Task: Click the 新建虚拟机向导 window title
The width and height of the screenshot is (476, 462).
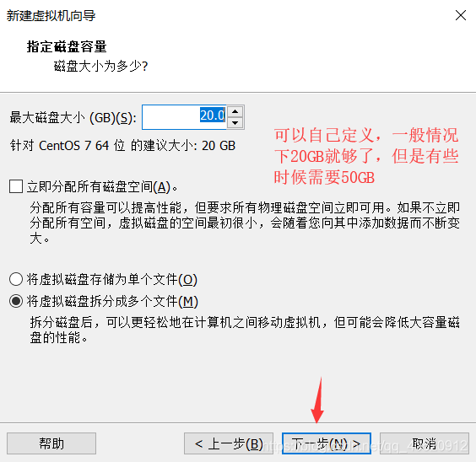Action: (x=51, y=15)
